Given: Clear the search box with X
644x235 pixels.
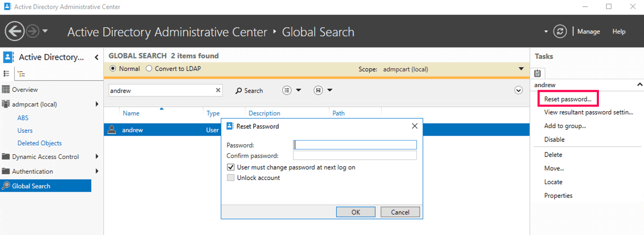Looking at the screenshot, I should (218, 90).
